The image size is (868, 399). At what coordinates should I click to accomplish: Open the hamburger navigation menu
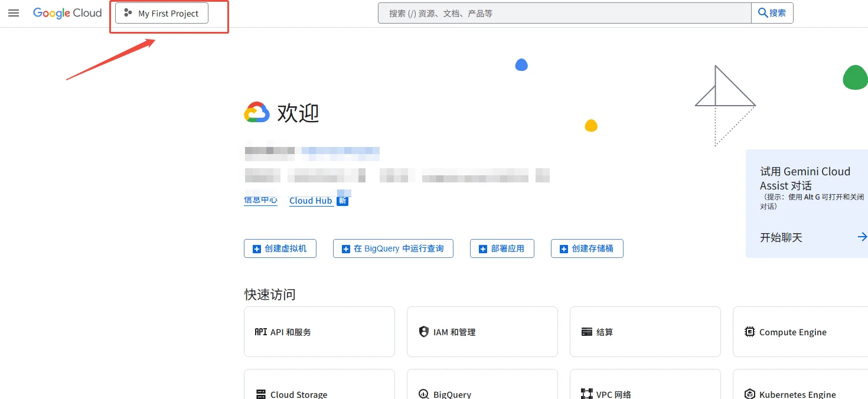(14, 13)
